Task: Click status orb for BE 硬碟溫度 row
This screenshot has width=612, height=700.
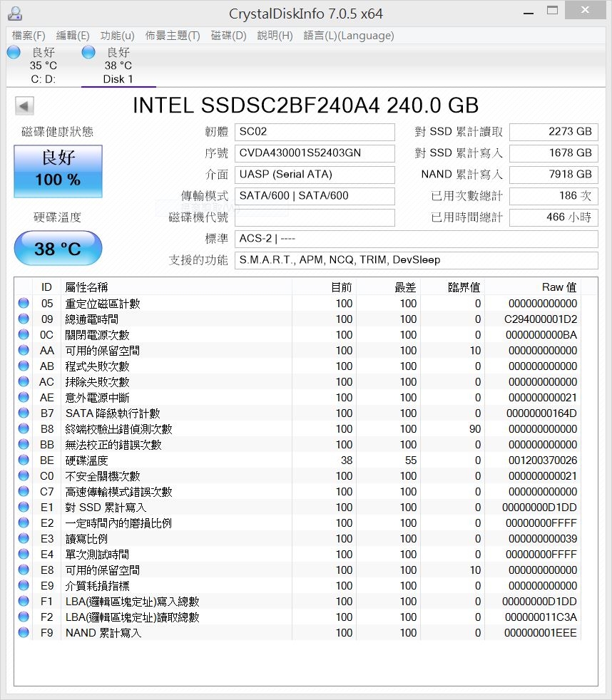Action: click(24, 460)
